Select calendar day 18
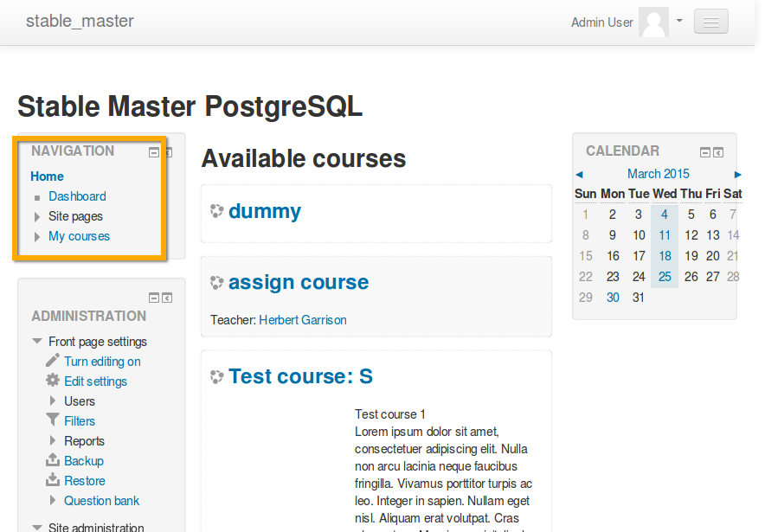765x532 pixels. 665,255
